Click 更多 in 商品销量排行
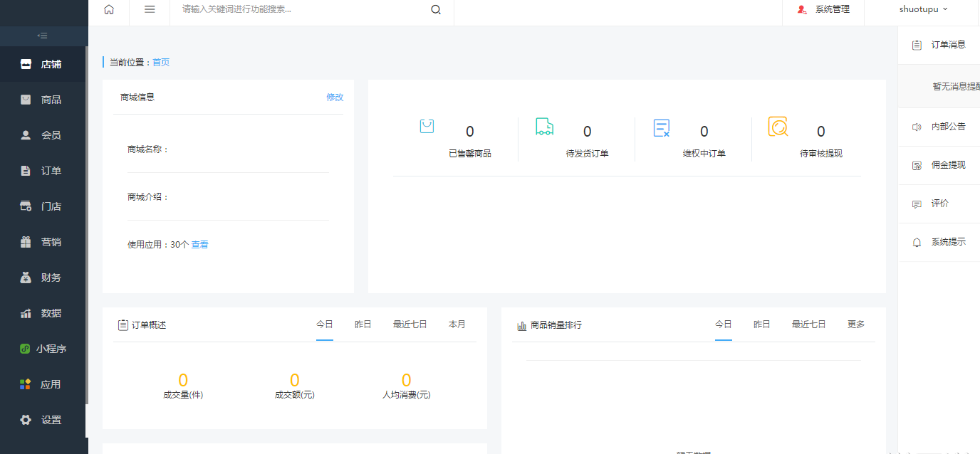The height and width of the screenshot is (454, 980). pos(856,324)
